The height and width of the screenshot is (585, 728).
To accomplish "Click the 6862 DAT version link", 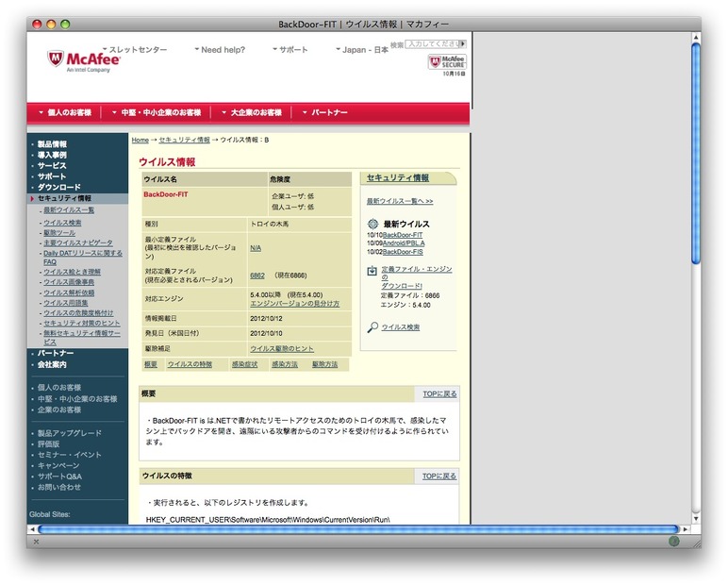I will pyautogui.click(x=257, y=276).
